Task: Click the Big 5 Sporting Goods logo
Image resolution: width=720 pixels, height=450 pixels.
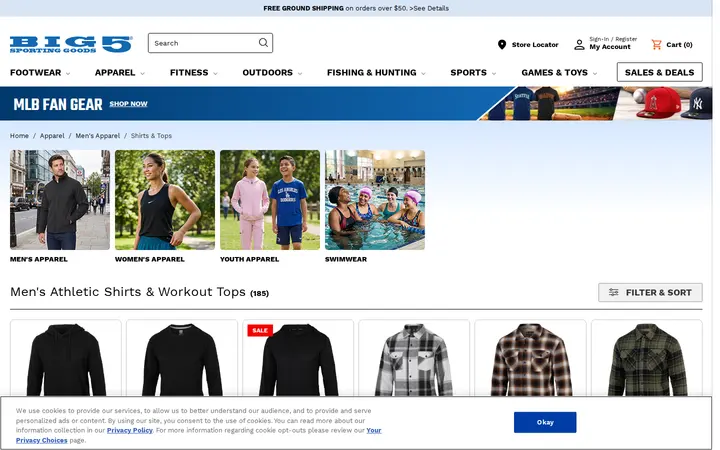Action: coord(71,45)
